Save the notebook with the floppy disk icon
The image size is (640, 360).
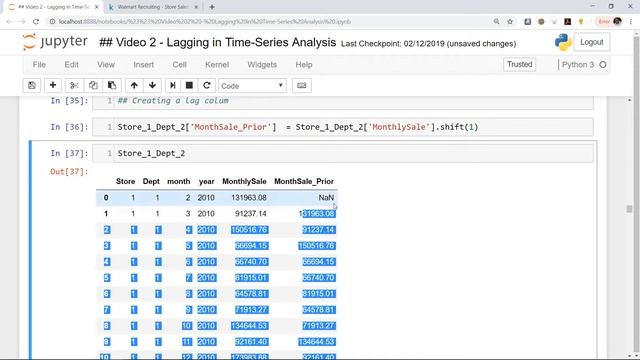point(31,86)
